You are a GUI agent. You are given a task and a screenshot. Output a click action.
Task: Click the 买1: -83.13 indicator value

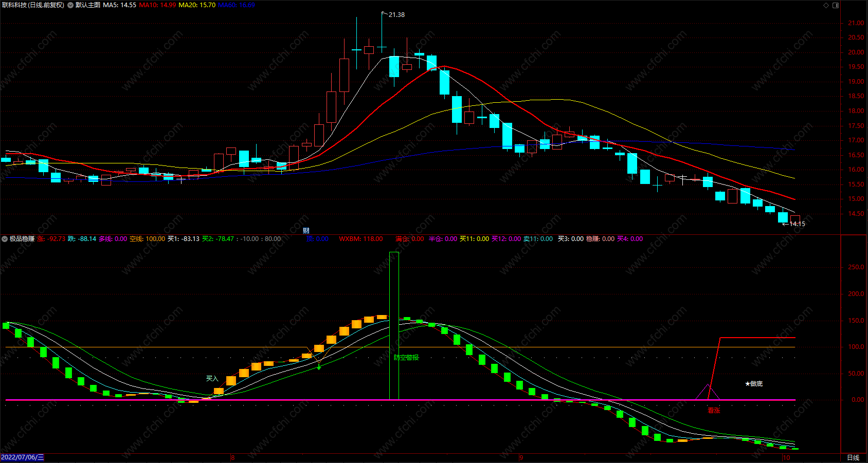[x=184, y=239]
